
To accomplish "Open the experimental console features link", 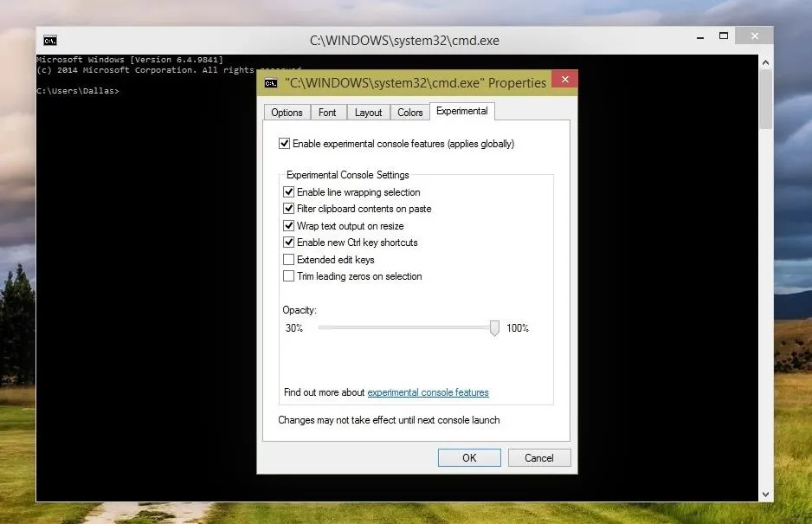I will tap(428, 392).
